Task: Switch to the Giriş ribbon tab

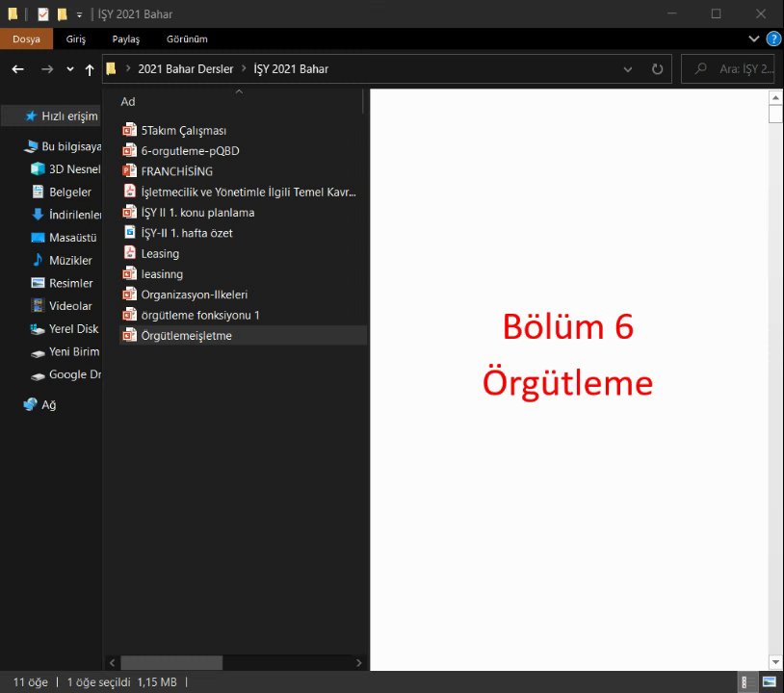Action: 75,38
